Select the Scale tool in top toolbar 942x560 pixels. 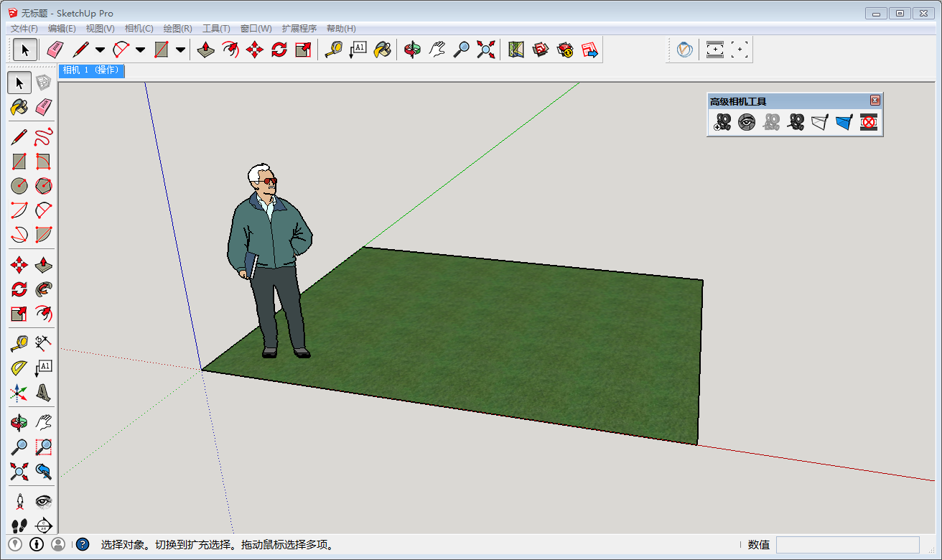click(x=304, y=50)
